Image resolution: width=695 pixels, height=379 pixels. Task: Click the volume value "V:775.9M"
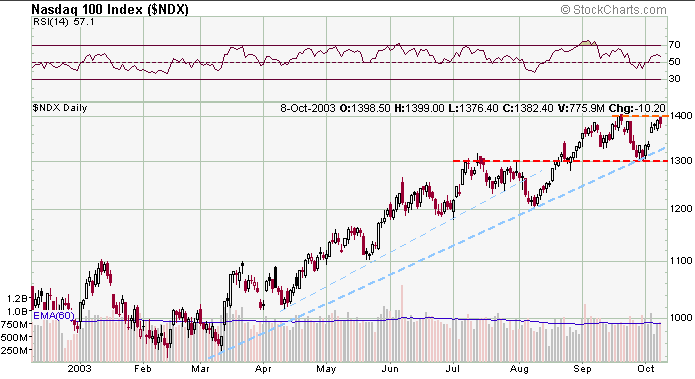[581, 108]
